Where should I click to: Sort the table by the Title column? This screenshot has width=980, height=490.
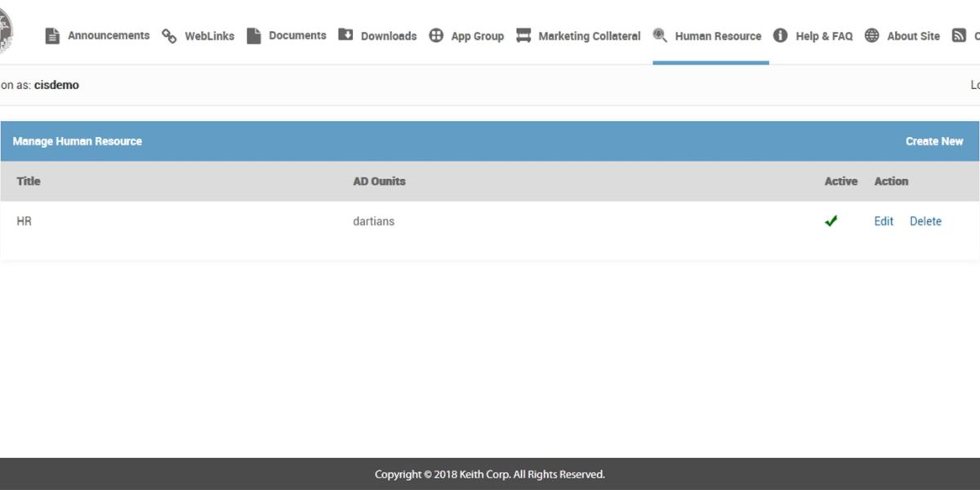coord(29,180)
